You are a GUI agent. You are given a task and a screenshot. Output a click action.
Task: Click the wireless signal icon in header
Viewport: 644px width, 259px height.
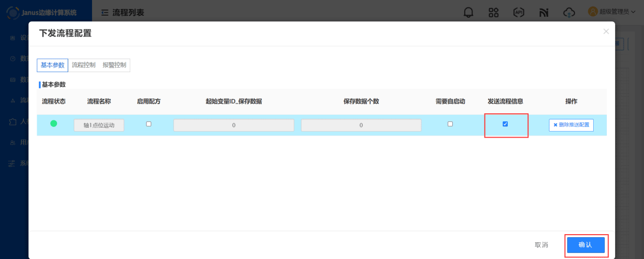click(x=544, y=13)
